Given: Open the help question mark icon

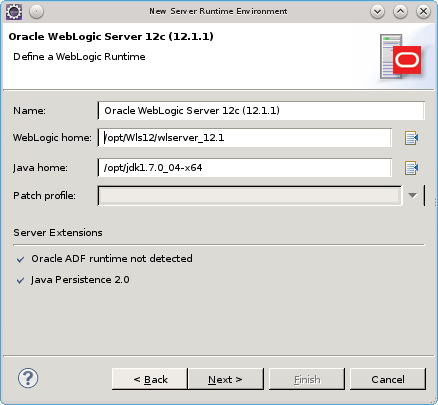Looking at the screenshot, I should pyautogui.click(x=28, y=378).
